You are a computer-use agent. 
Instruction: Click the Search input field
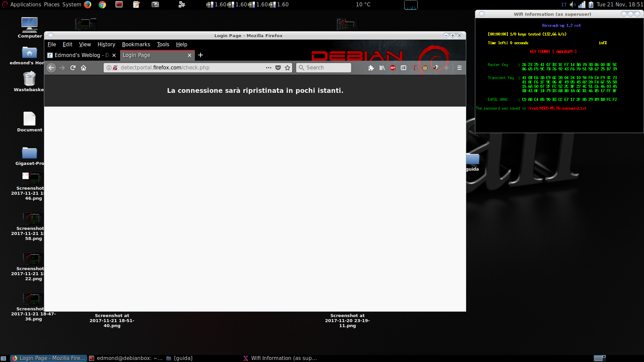click(327, 68)
